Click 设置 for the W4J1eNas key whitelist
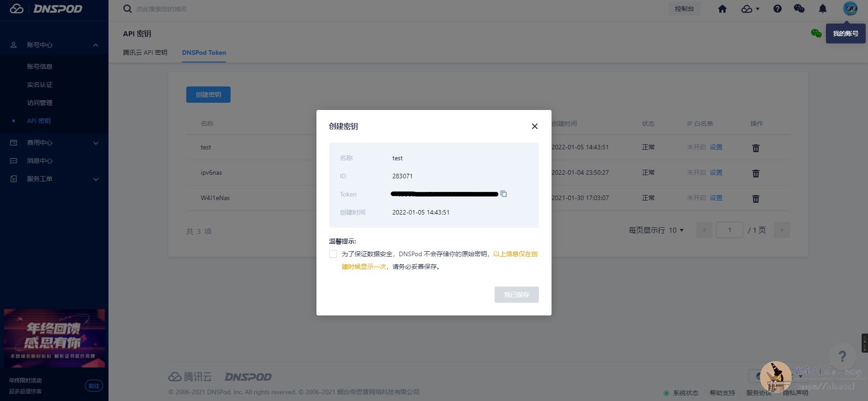This screenshot has width=868, height=401. pos(716,198)
